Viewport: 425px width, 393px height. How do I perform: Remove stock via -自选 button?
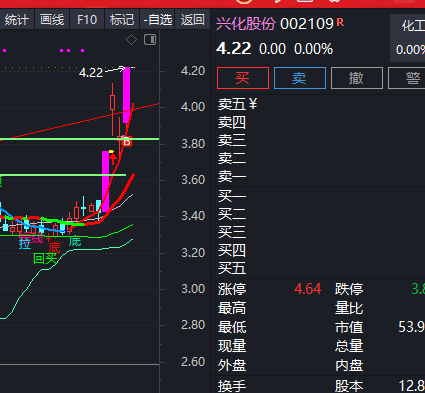point(158,20)
